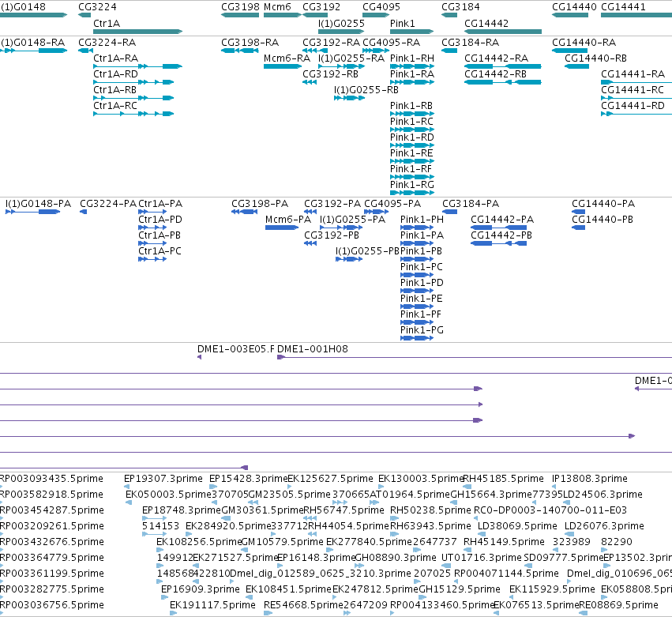
Task: Click the CG14440-RB transcript label
Action: coord(595,58)
